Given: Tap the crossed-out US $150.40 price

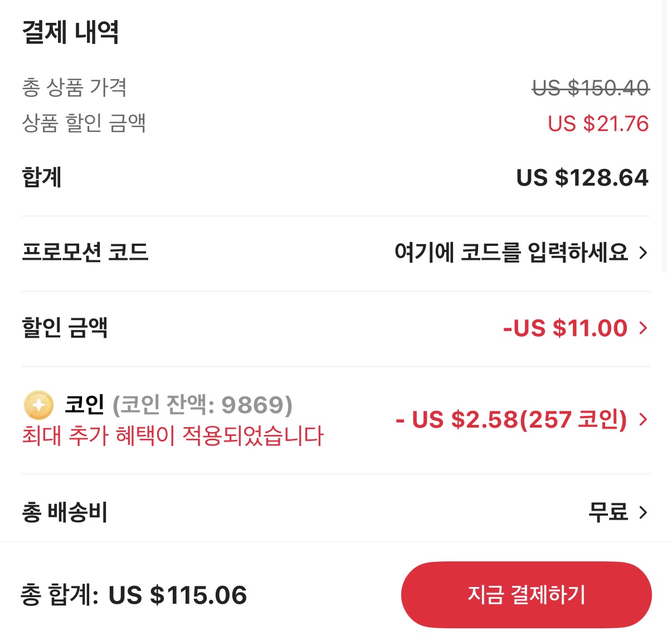Looking at the screenshot, I should point(591,88).
